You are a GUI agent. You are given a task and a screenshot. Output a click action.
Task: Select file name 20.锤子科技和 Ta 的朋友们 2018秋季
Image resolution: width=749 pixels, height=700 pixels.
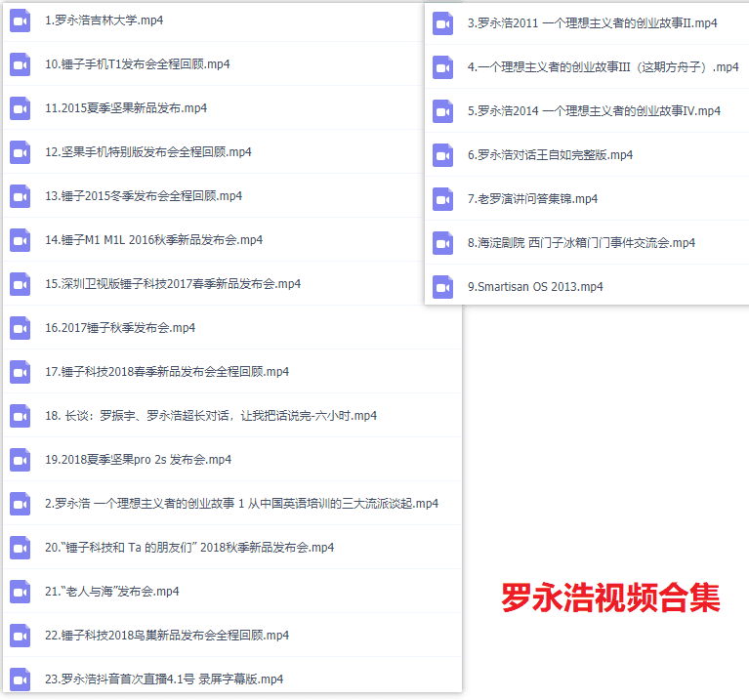coord(189,548)
